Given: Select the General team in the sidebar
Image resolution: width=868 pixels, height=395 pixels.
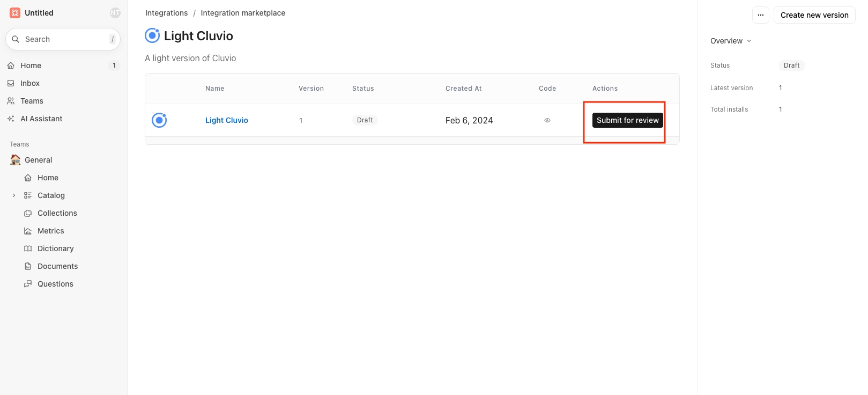Looking at the screenshot, I should click(x=38, y=160).
